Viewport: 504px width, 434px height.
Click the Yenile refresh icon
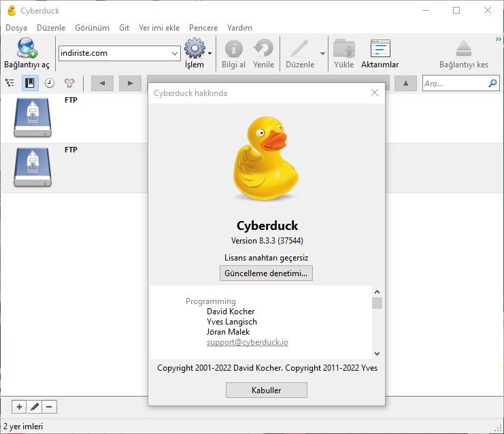264,48
